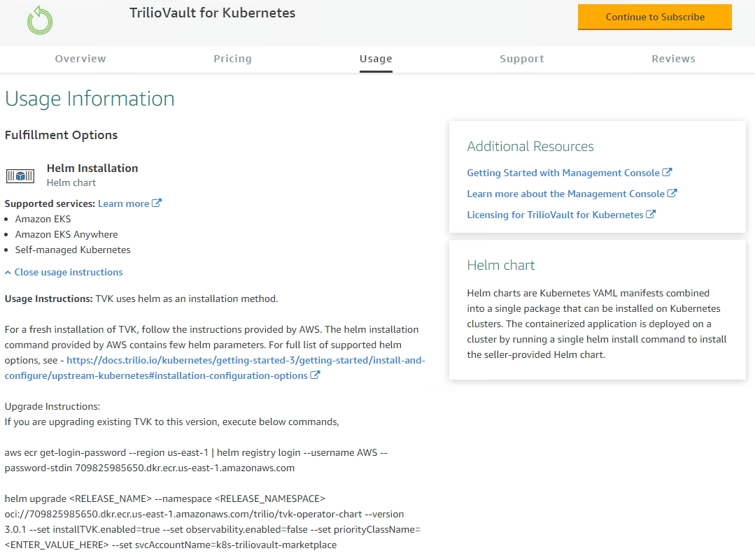Switch to the Pricing tab

tap(232, 59)
